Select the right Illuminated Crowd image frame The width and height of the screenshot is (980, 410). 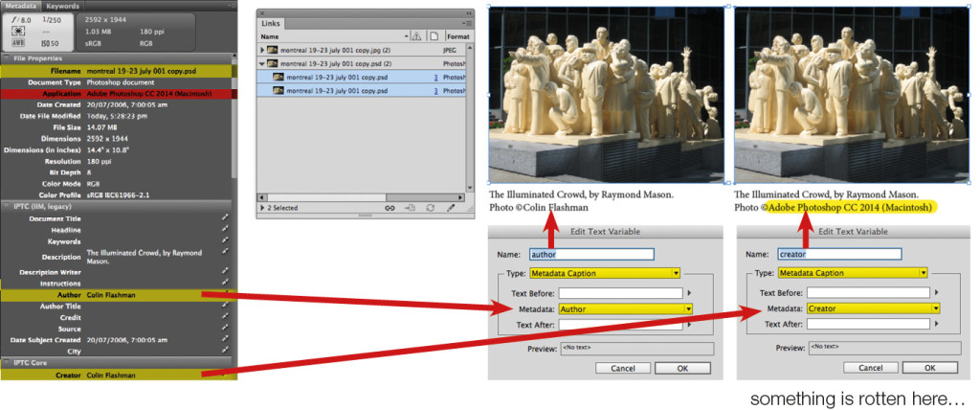point(852,95)
